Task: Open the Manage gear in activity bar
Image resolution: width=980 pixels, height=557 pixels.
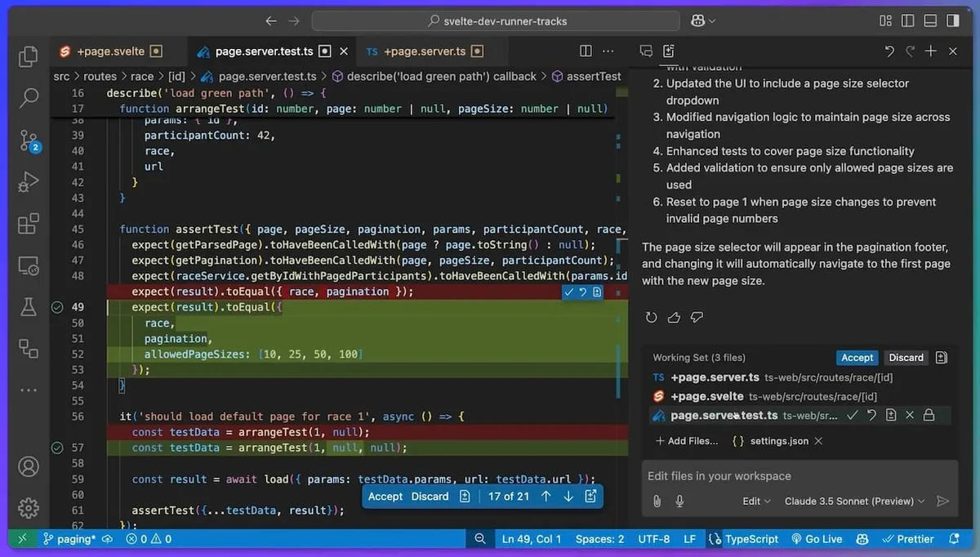Action: tap(29, 507)
